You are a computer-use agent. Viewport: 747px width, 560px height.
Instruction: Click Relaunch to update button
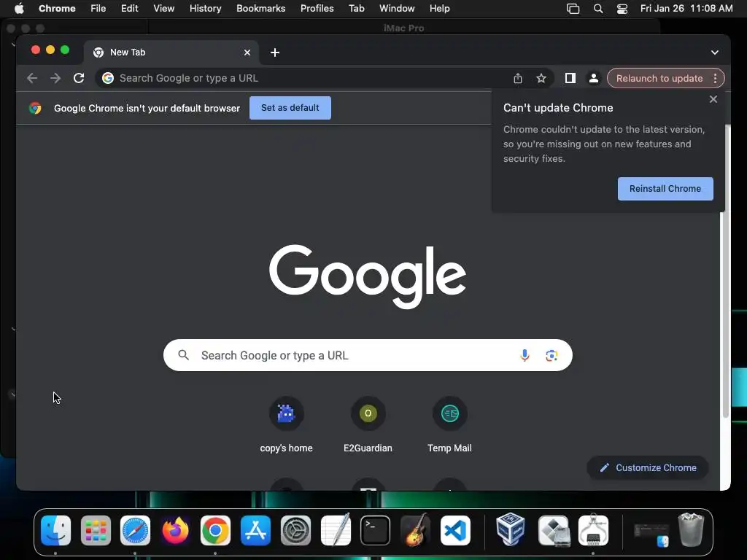pos(659,78)
